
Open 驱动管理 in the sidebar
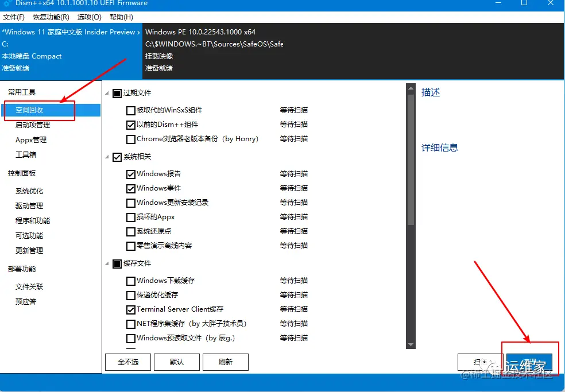coord(29,205)
